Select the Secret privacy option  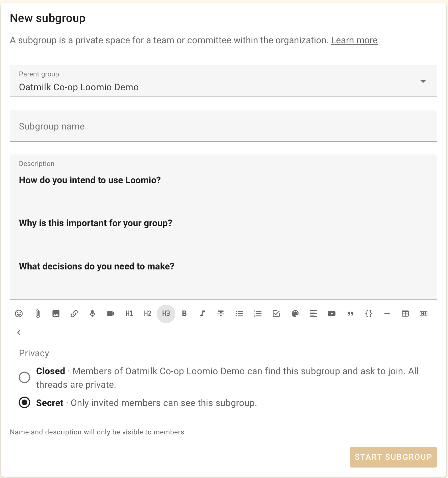pos(24,403)
